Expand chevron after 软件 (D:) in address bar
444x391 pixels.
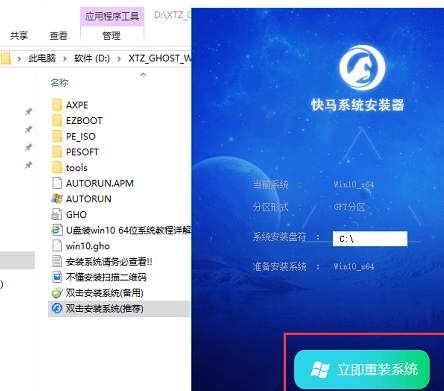pos(119,59)
